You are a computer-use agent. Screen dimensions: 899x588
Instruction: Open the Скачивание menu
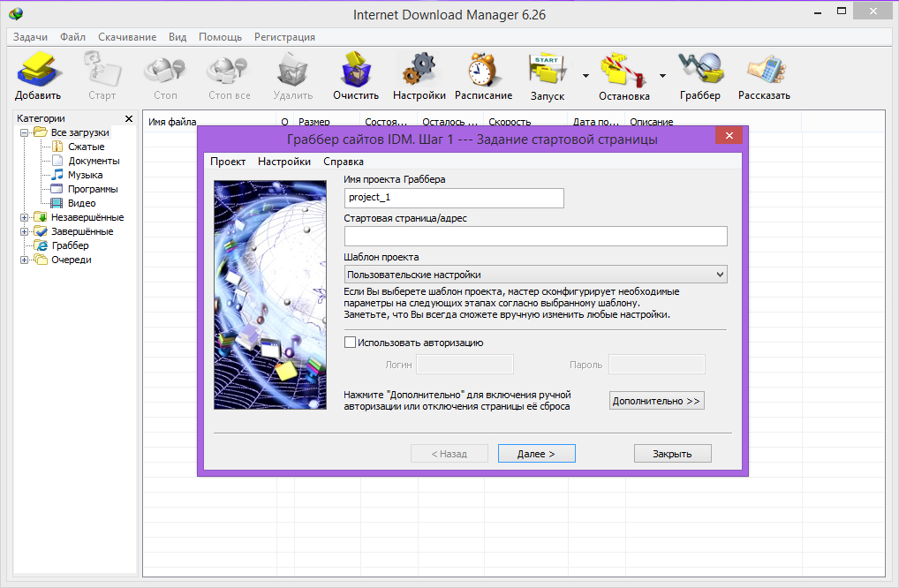pos(127,37)
